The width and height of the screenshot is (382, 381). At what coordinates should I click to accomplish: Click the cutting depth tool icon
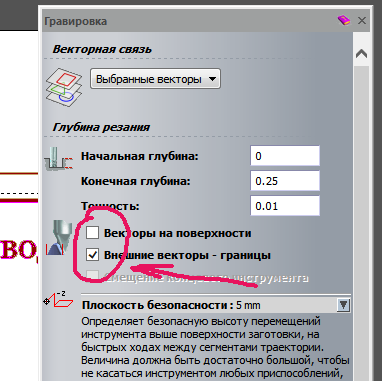[x=58, y=159]
